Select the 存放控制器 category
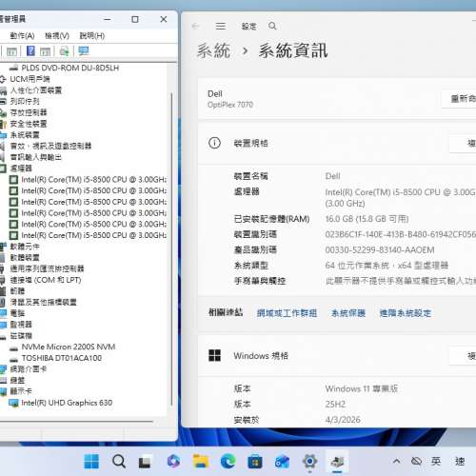 pos(29,112)
